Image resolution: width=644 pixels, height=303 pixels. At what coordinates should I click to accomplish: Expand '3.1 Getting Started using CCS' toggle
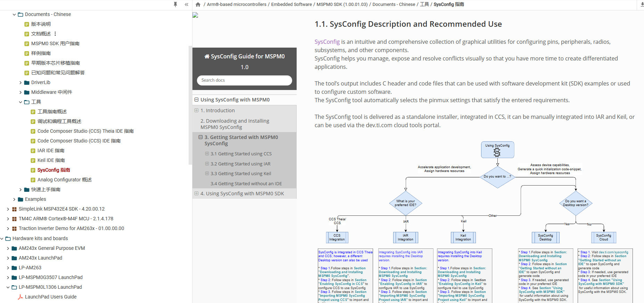point(207,154)
